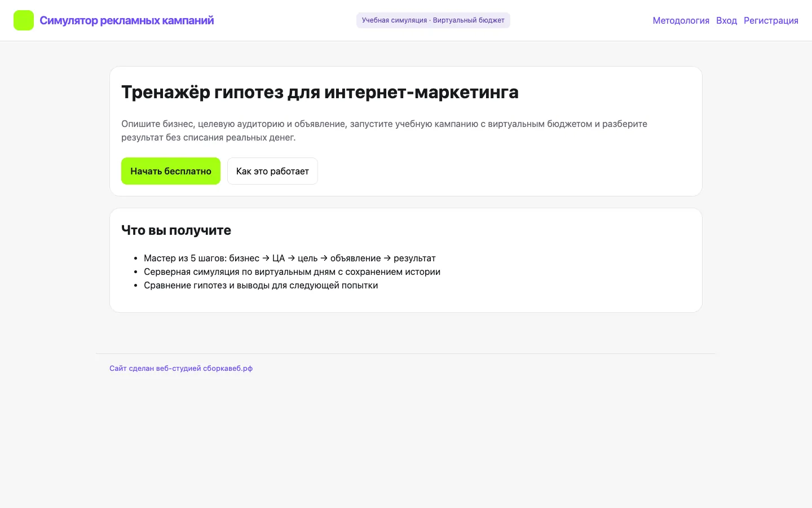Click the Сравнение гипотез и выводы list item

[261, 285]
